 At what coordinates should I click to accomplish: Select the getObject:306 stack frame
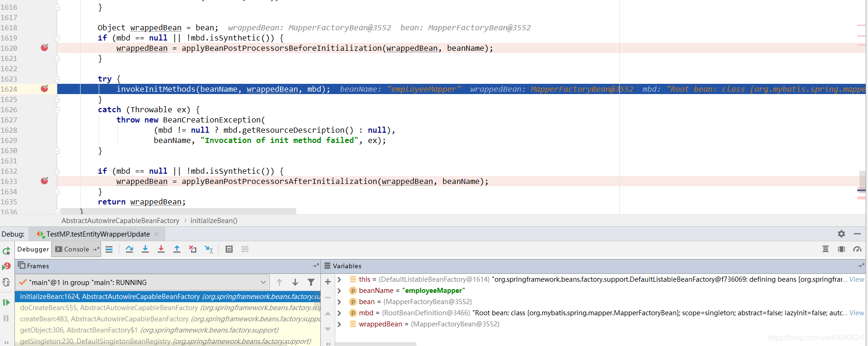click(168, 330)
